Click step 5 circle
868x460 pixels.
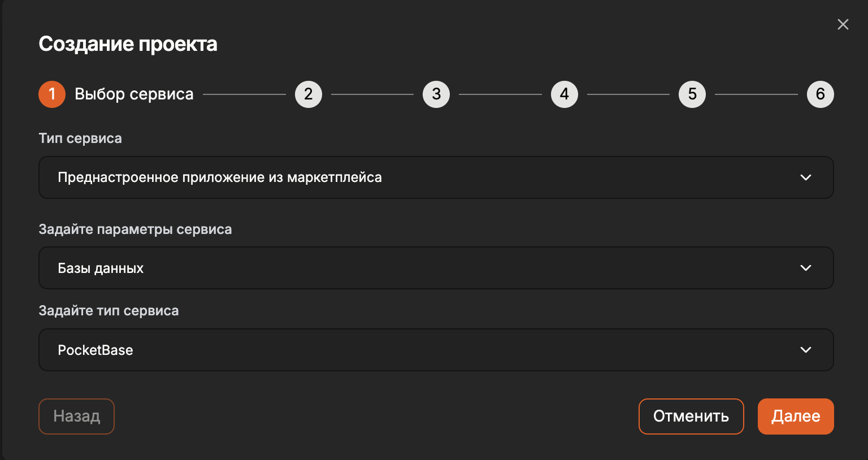(x=692, y=94)
